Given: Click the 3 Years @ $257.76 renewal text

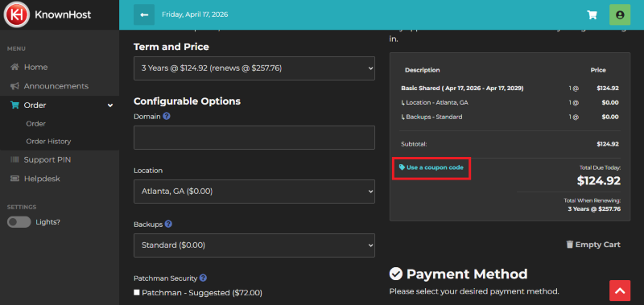Looking at the screenshot, I should click(x=594, y=209).
